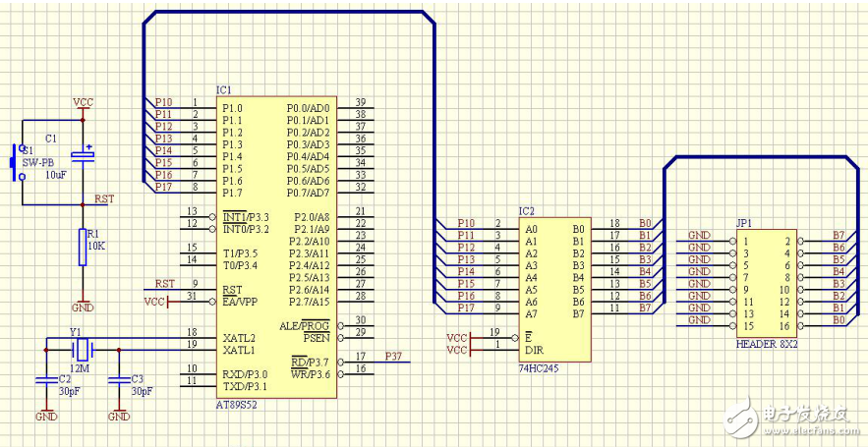Click the GND symbol below capacitor C3
Image resolution: width=868 pixels, height=447 pixels.
point(118,416)
